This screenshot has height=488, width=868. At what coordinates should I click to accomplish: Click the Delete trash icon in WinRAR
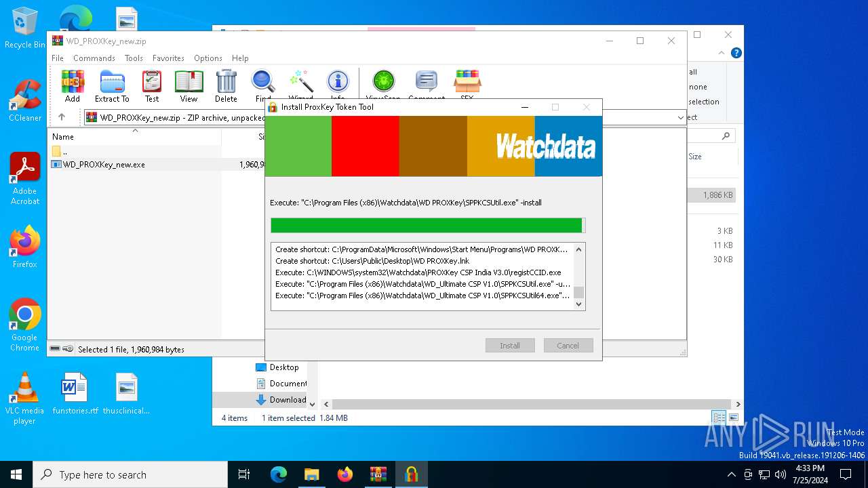click(x=226, y=86)
